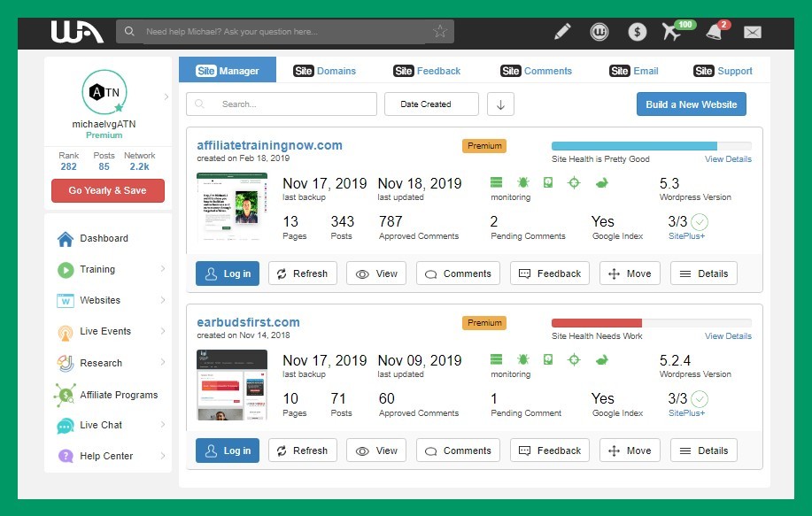Open the Date Created sort dropdown
The image size is (812, 516).
pyautogui.click(x=431, y=104)
